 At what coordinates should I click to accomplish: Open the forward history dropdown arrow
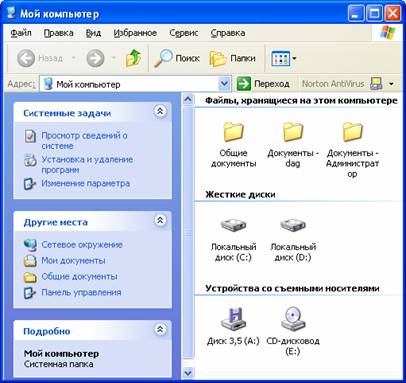(113, 58)
